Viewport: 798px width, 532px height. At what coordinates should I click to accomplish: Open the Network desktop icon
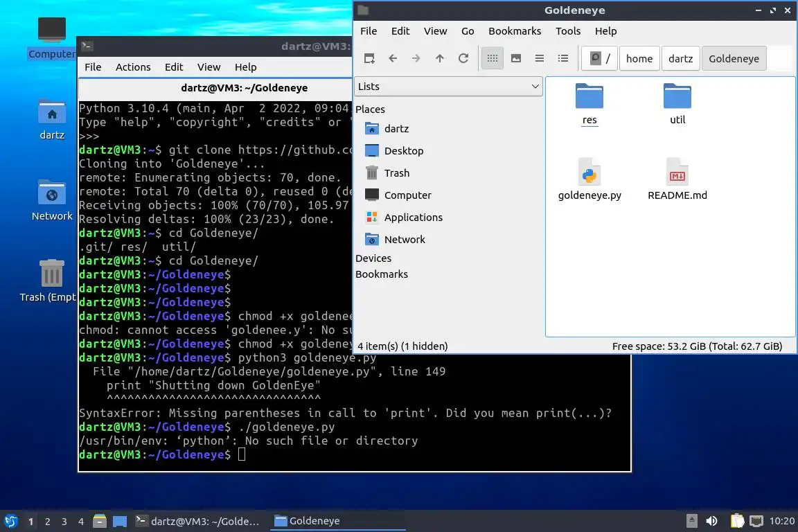pyautogui.click(x=52, y=201)
